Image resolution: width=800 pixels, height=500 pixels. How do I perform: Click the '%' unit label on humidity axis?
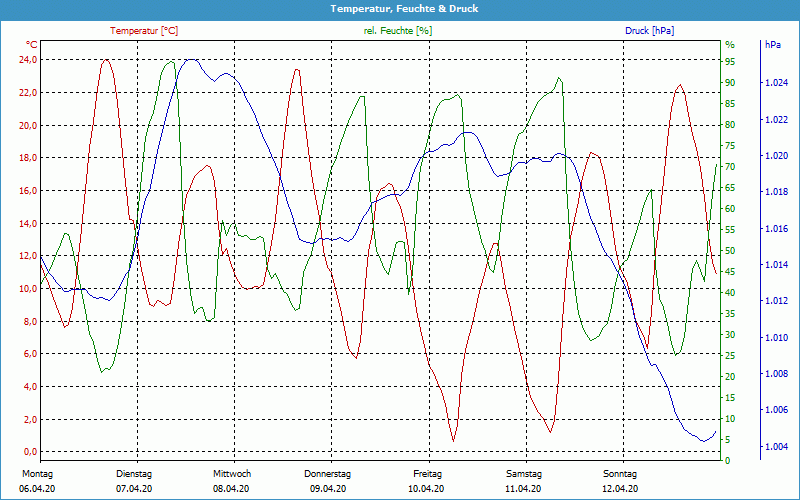(x=729, y=45)
